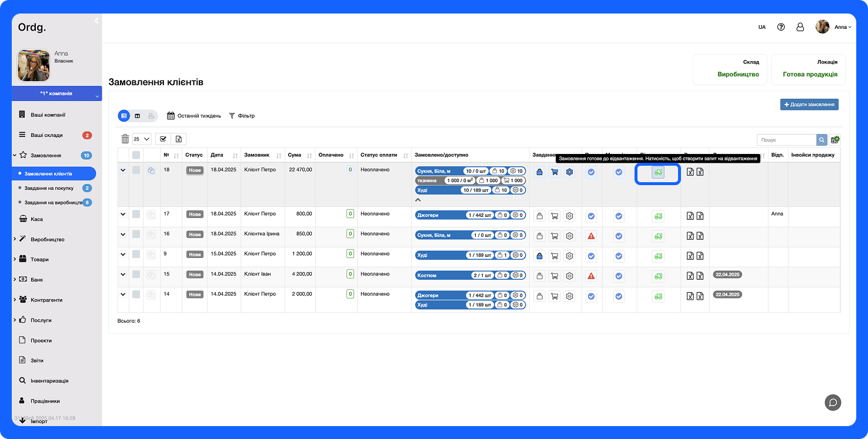Click the magnifier search button
Viewport: 868px width, 439px height.
click(x=822, y=140)
